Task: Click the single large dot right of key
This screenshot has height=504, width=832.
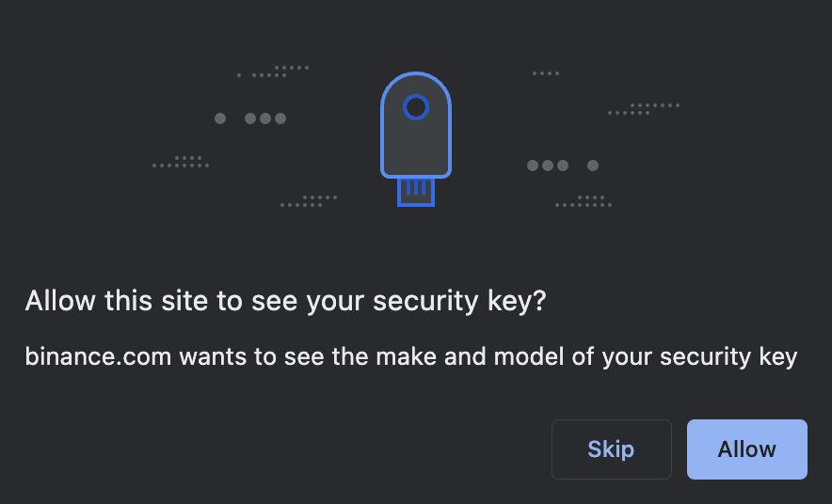Action: coord(593,165)
